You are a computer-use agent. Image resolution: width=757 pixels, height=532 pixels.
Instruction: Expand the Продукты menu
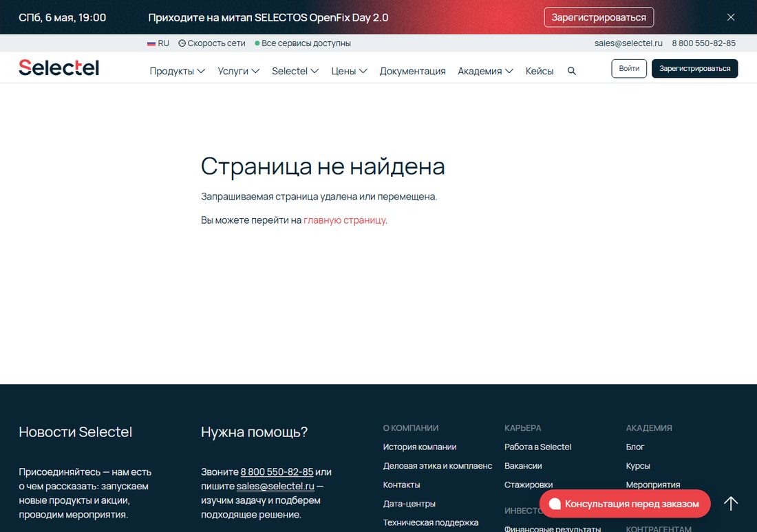tap(177, 71)
